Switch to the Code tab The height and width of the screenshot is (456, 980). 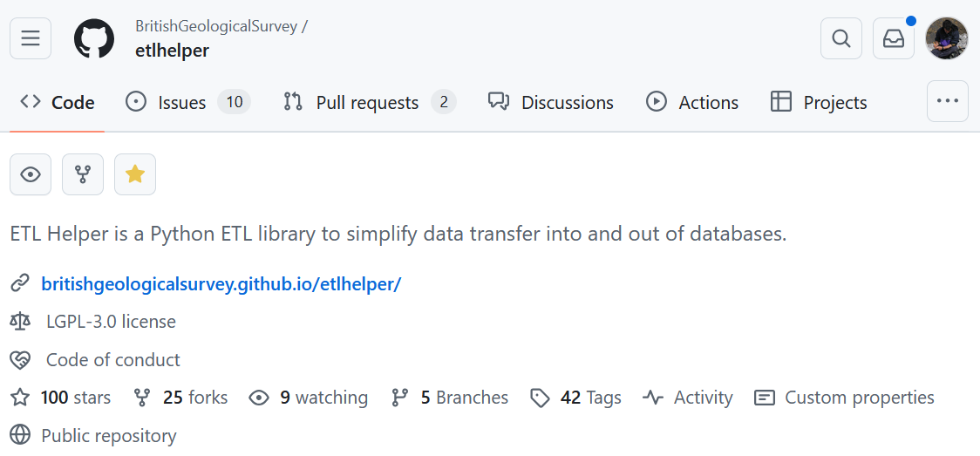(x=58, y=103)
